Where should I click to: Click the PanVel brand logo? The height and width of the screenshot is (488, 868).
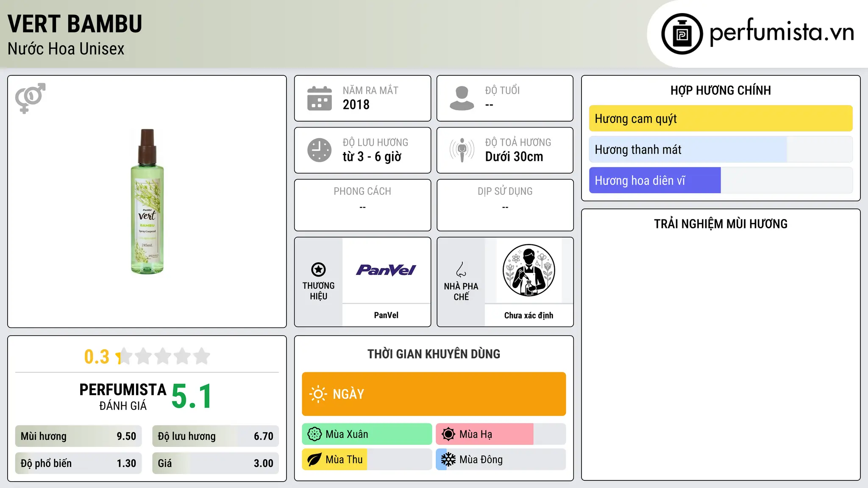(x=386, y=270)
